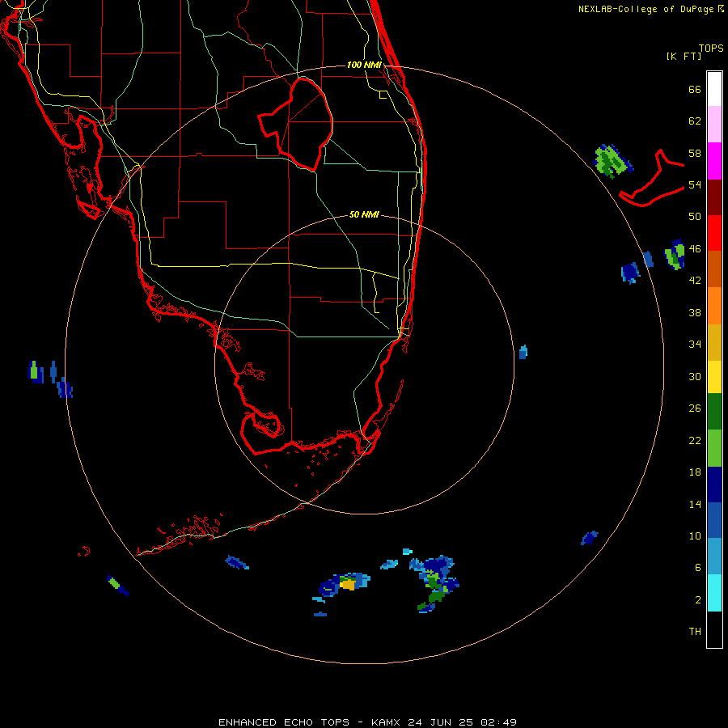Click the 24 JUN 25 date text
Viewport: 728px width, 728px height.
(x=440, y=722)
